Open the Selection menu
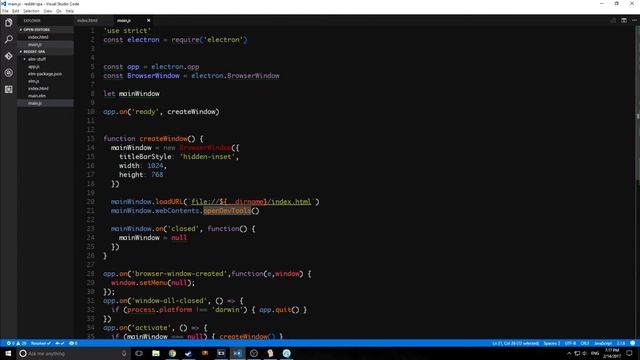Image resolution: width=640 pixels, height=360 pixels. (x=31, y=11)
